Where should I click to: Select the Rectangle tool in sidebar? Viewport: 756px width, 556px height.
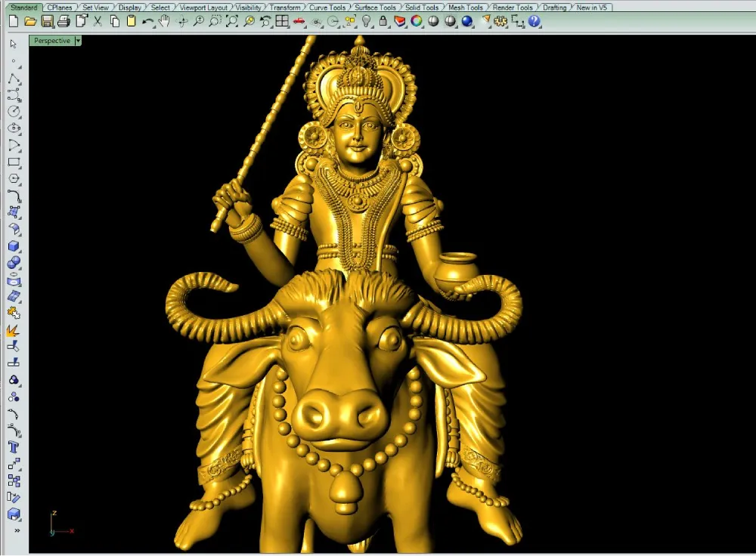[14, 162]
